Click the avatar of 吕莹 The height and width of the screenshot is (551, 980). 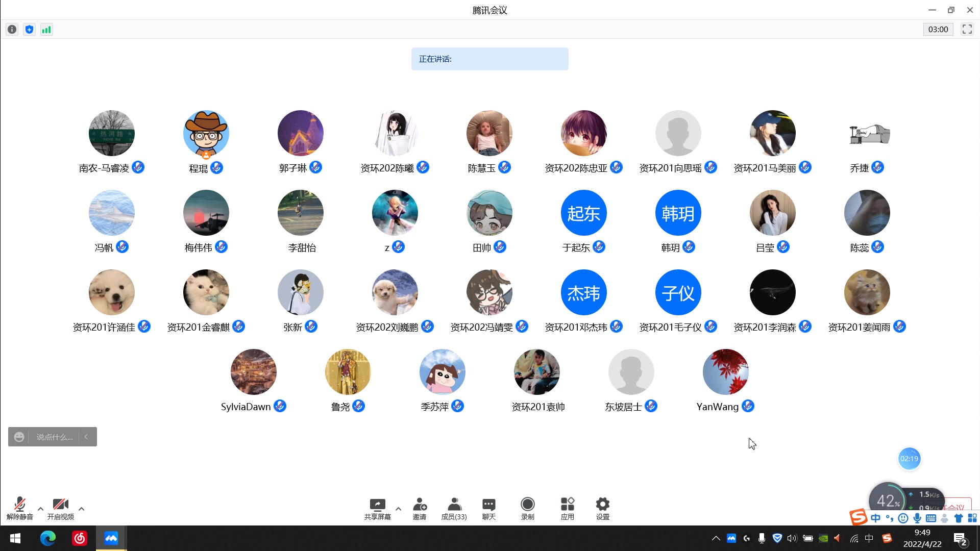tap(773, 213)
